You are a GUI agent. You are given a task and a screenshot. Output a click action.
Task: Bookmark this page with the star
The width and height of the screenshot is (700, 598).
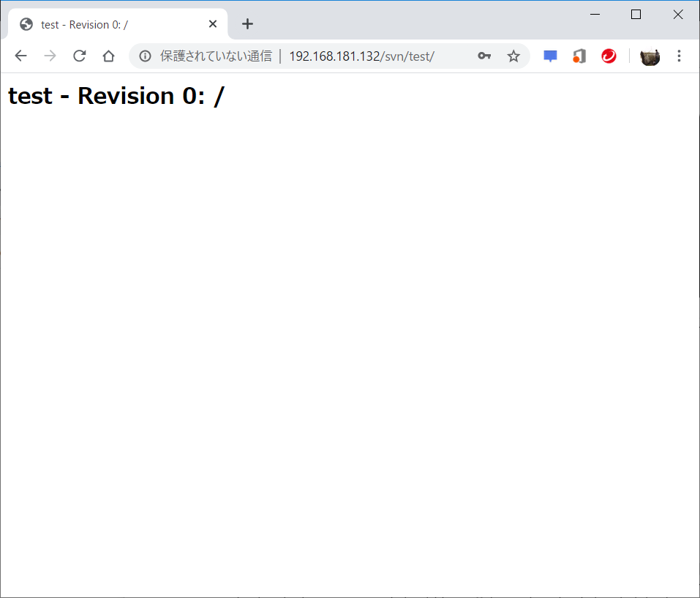(513, 56)
